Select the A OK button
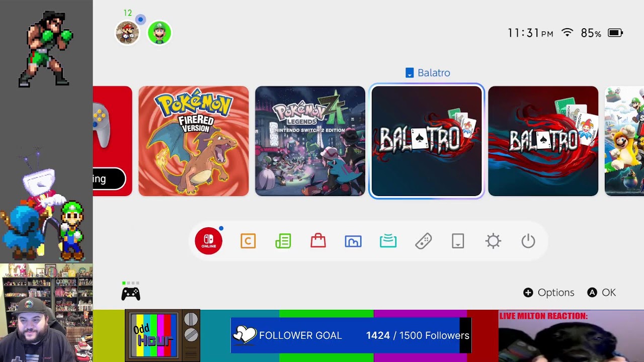The width and height of the screenshot is (644, 362). [x=601, y=293]
